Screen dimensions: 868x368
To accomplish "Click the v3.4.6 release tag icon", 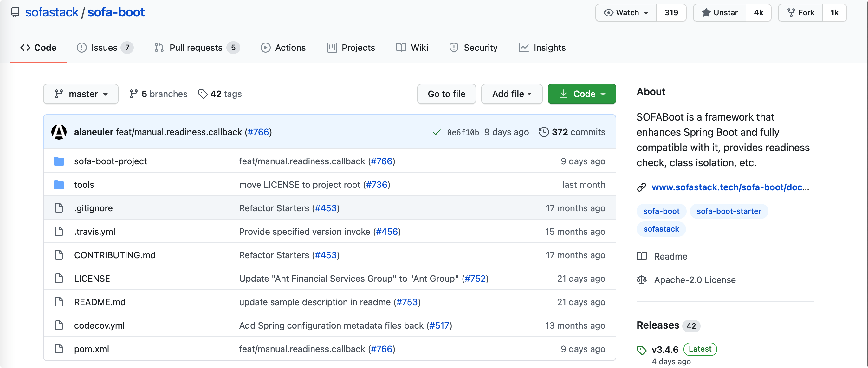I will [x=642, y=350].
